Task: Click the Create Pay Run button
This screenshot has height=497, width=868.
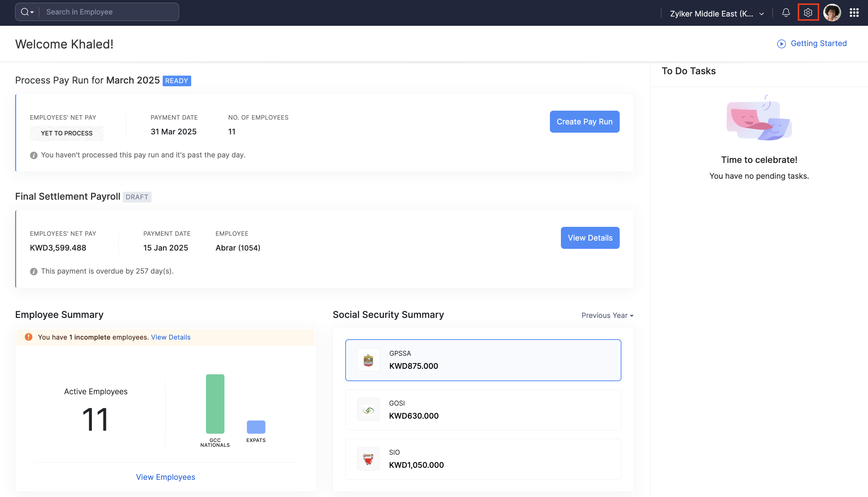Action: [584, 122]
